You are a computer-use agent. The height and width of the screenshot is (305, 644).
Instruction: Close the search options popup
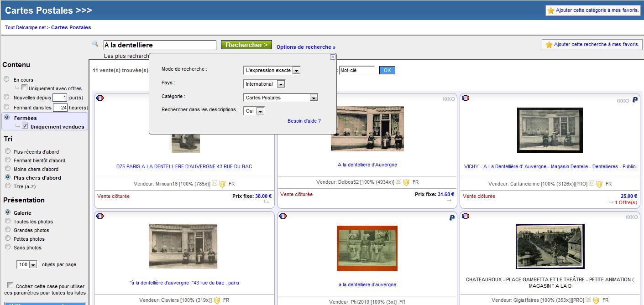[333, 57]
